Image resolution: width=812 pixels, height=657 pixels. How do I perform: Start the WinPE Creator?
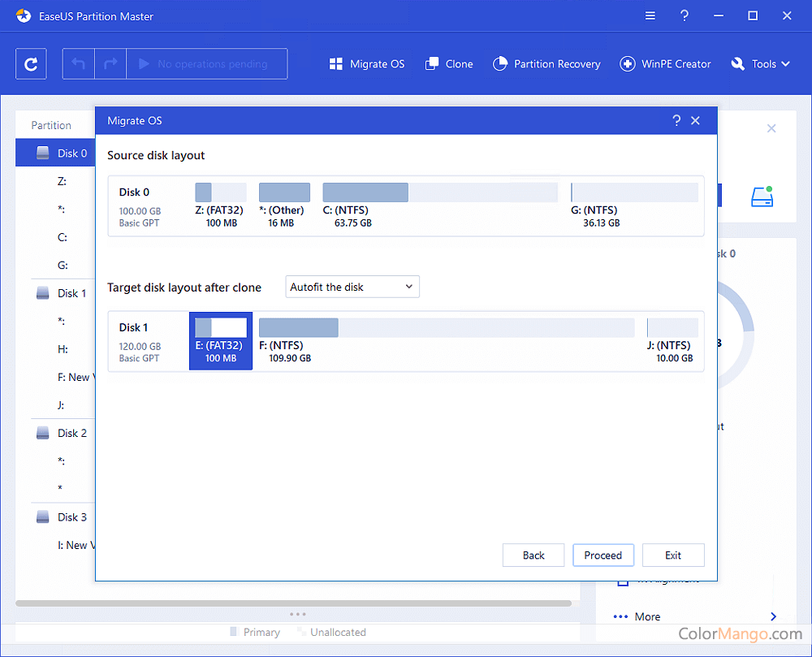click(665, 64)
